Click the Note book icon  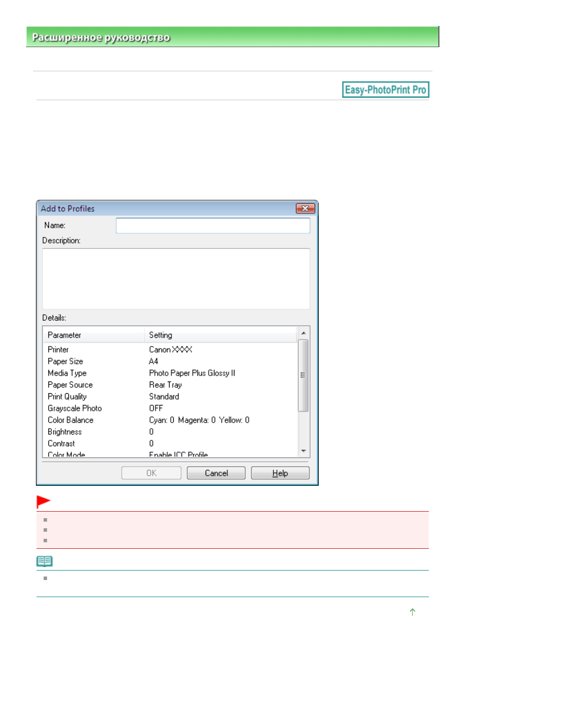coord(45,561)
